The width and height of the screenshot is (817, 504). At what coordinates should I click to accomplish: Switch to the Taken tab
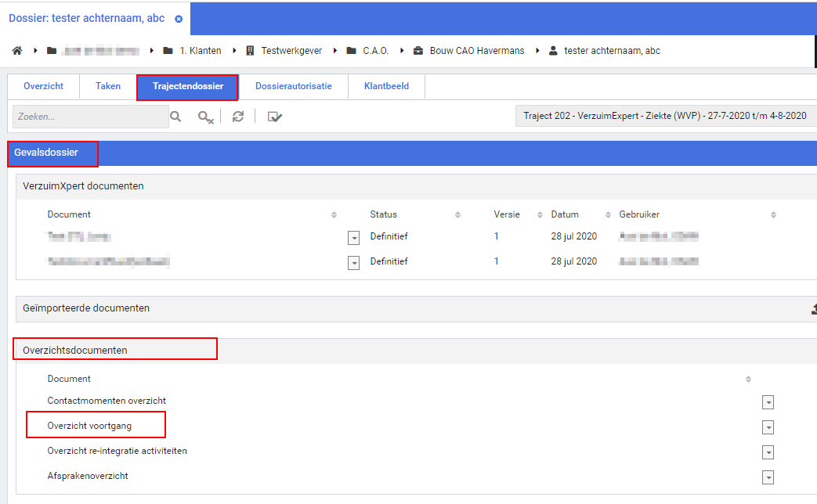(x=108, y=86)
